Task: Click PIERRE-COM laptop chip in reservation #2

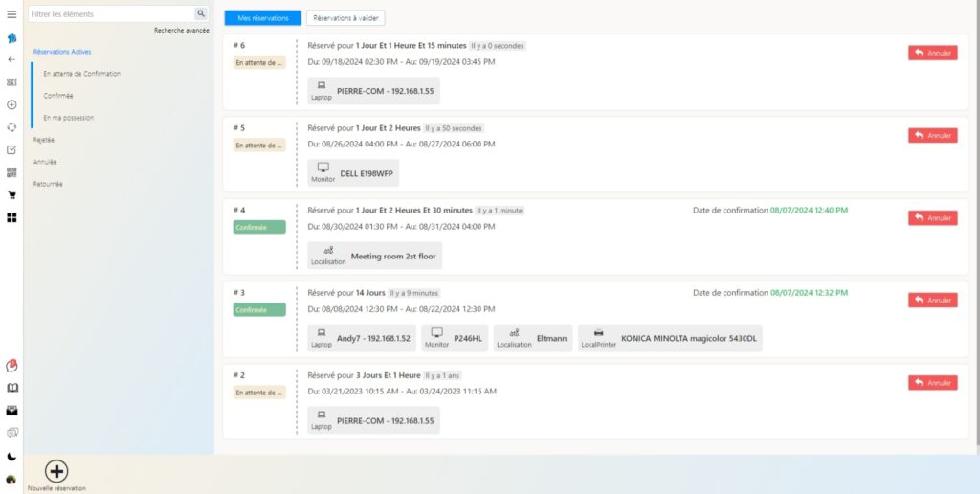Action: tap(373, 420)
